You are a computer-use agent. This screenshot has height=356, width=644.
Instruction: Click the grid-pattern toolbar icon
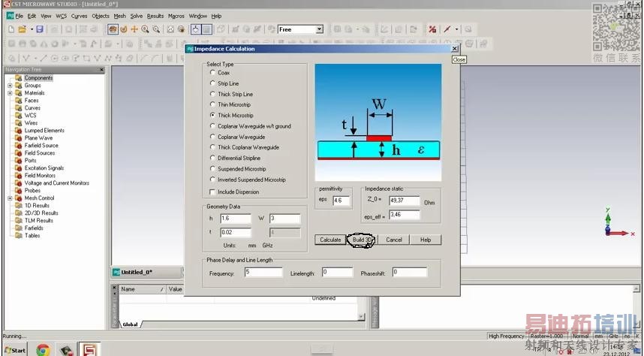click(206, 29)
